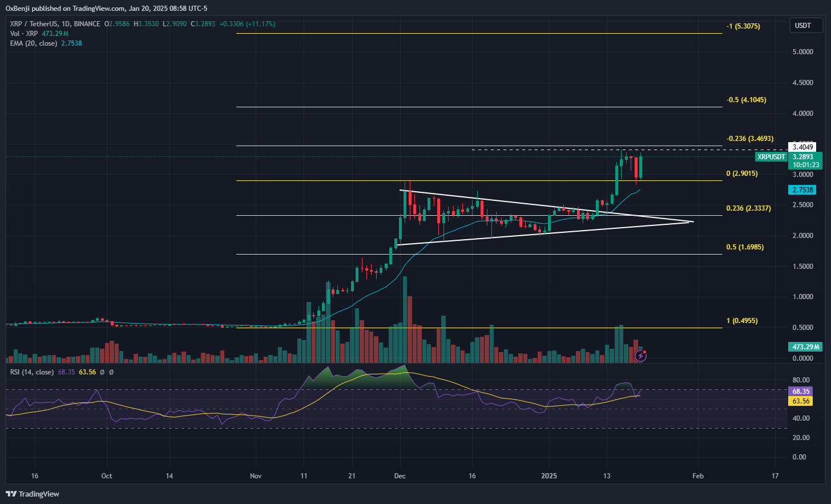The height and width of the screenshot is (504, 831).
Task: Click the 2025 label on the time axis
Action: pyautogui.click(x=548, y=475)
